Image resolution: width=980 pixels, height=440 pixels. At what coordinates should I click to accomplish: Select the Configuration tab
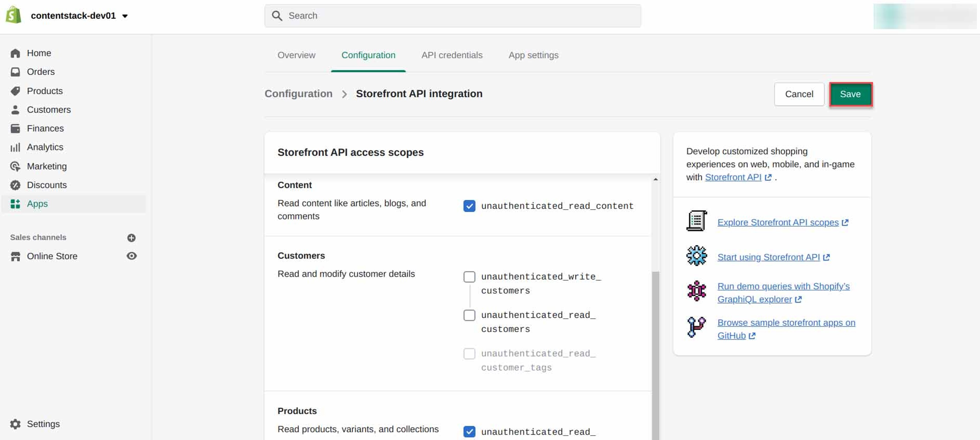point(368,55)
